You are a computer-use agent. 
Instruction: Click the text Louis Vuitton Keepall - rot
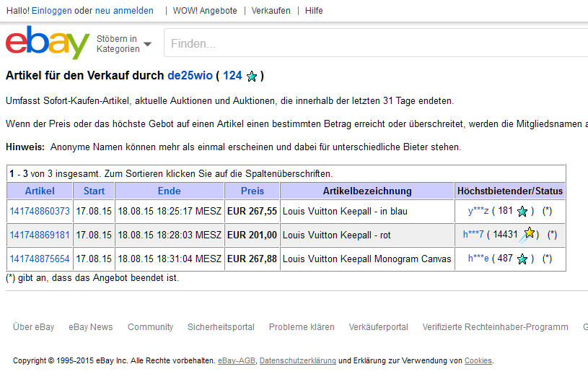(x=337, y=235)
